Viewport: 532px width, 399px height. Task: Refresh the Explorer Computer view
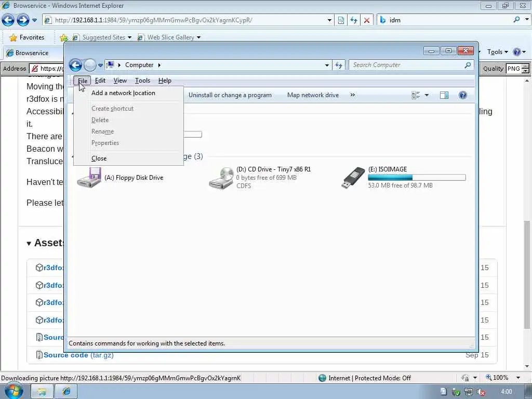pos(339,65)
